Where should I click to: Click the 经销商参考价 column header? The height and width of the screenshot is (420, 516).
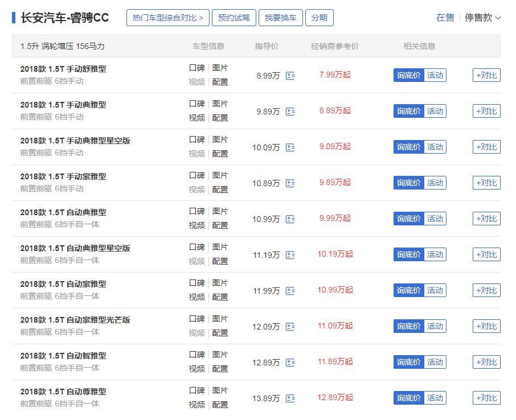pyautogui.click(x=335, y=46)
